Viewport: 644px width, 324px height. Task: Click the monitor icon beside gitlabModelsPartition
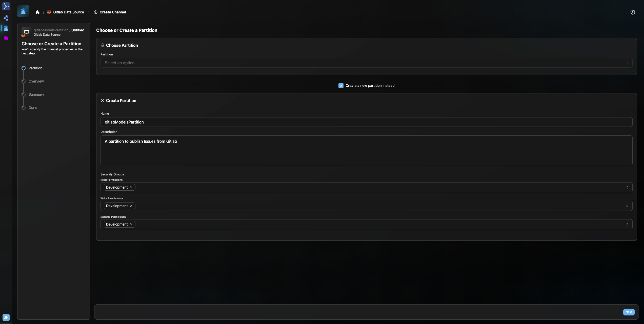click(x=26, y=32)
